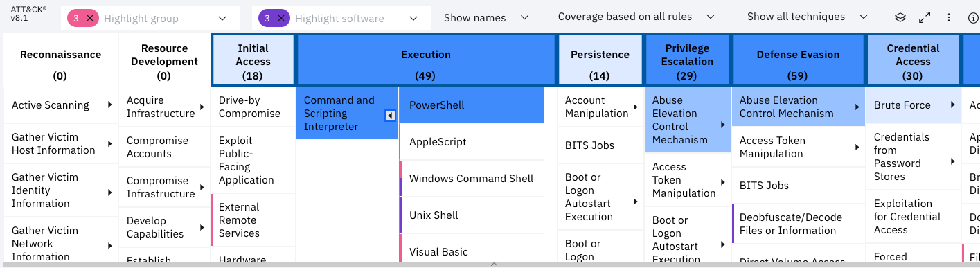Expand Persistence Boot or Logon Autostart Execution arrow
Screen dimensions: 980x268
click(x=635, y=202)
